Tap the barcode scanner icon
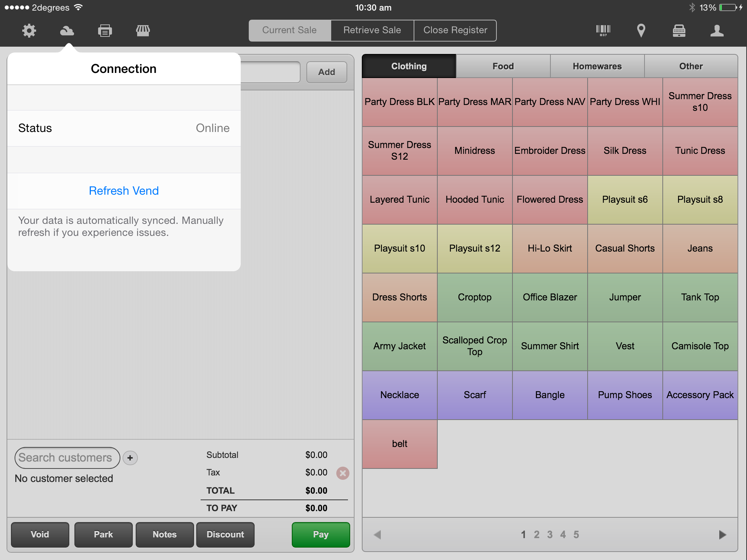 click(x=603, y=31)
